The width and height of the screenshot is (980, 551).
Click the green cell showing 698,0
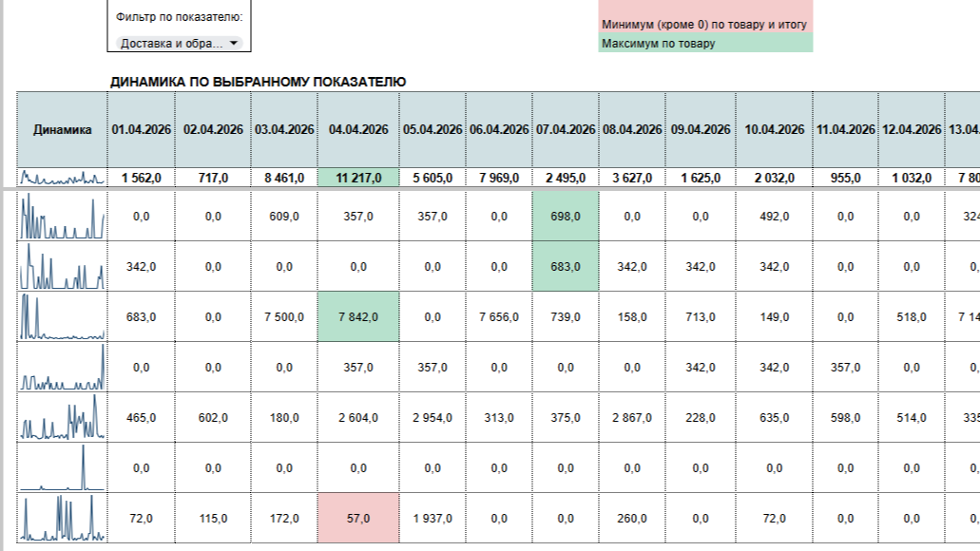[x=565, y=217]
